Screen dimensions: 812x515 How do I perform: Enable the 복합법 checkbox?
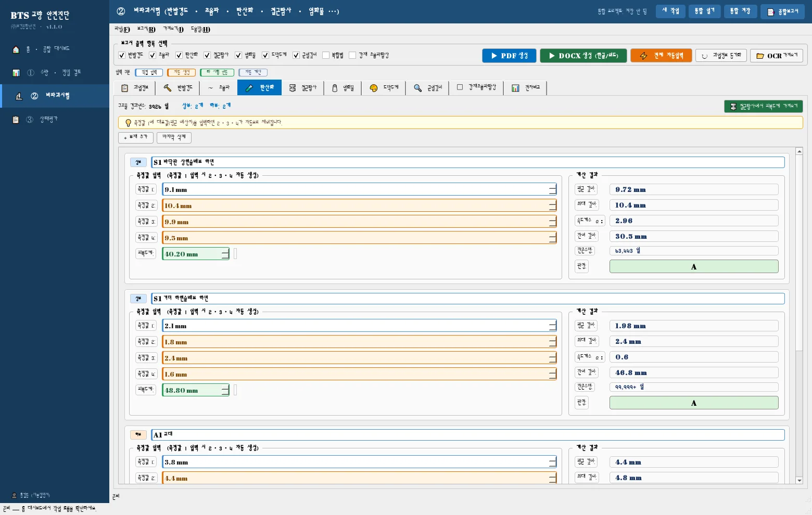pos(326,55)
